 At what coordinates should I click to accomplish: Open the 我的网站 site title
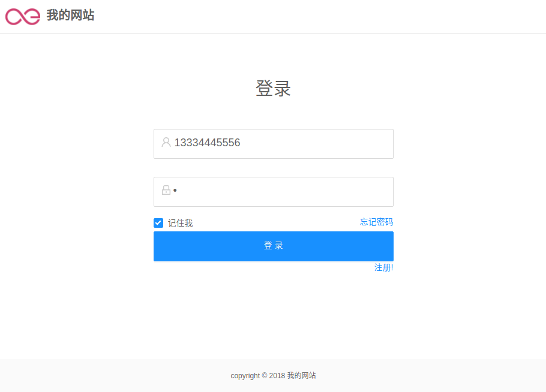coord(70,16)
